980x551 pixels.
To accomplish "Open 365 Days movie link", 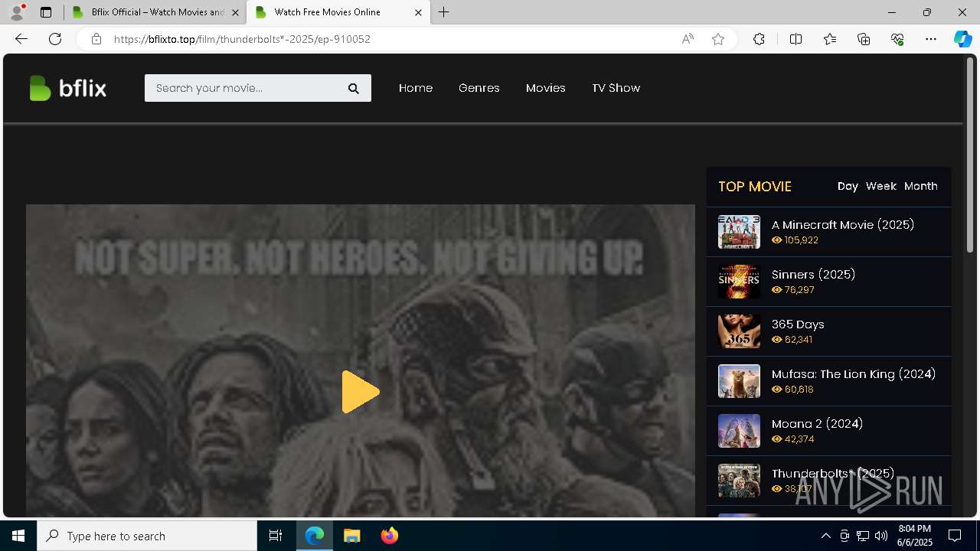I will [x=798, y=324].
